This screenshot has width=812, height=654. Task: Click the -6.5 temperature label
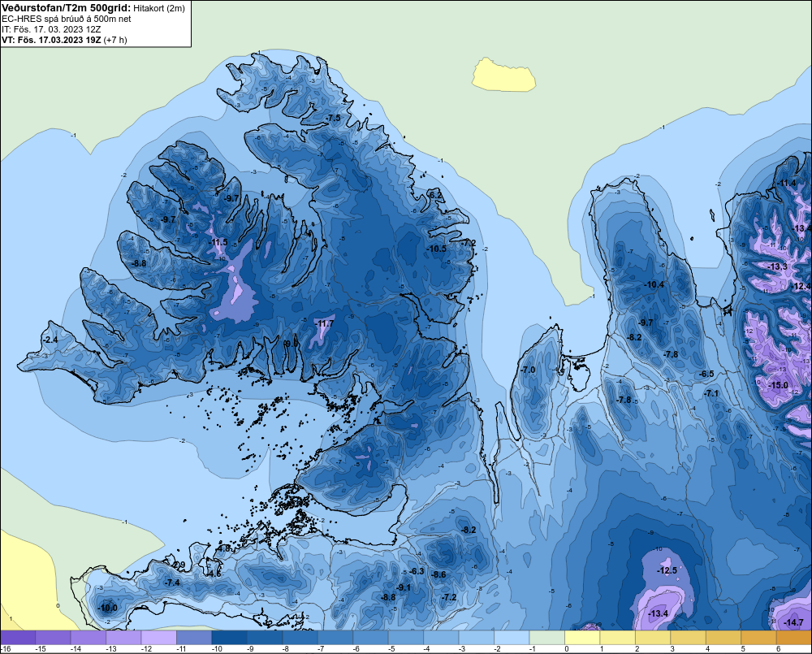[x=706, y=375]
